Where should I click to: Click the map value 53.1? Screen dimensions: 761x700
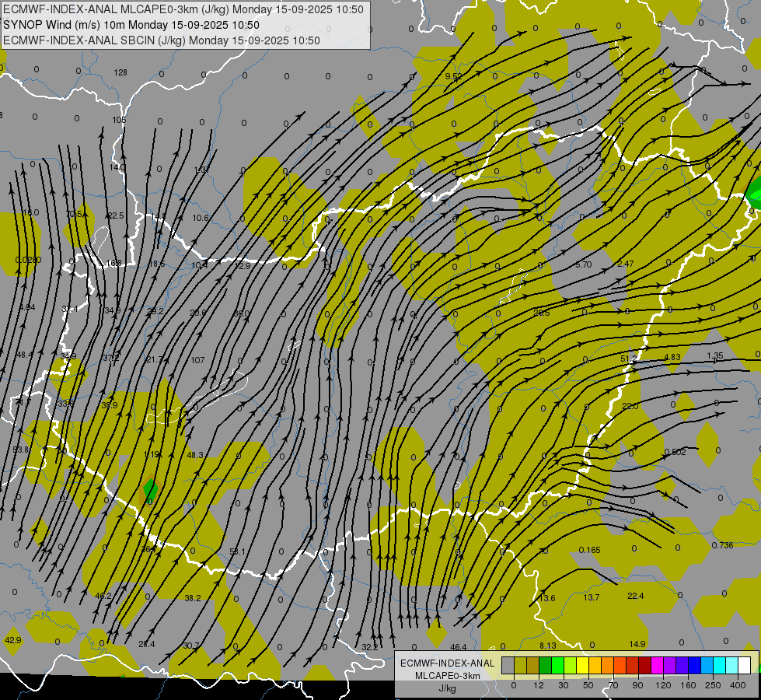click(x=237, y=552)
